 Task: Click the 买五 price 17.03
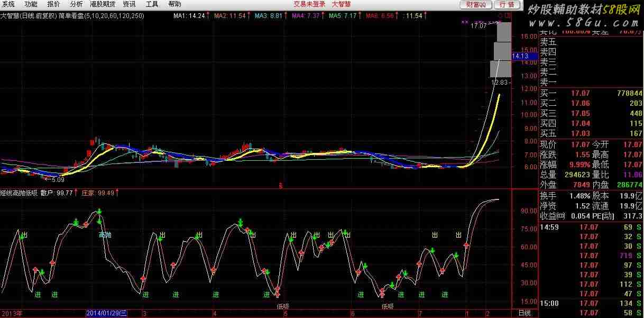coord(581,134)
